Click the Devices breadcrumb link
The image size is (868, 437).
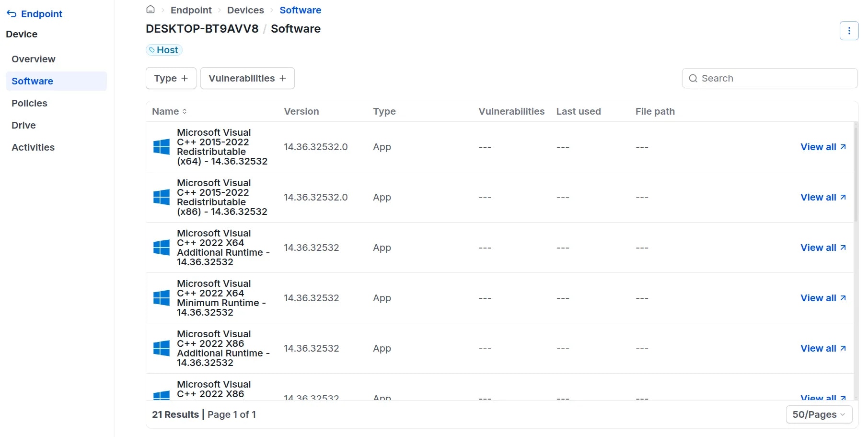245,10
